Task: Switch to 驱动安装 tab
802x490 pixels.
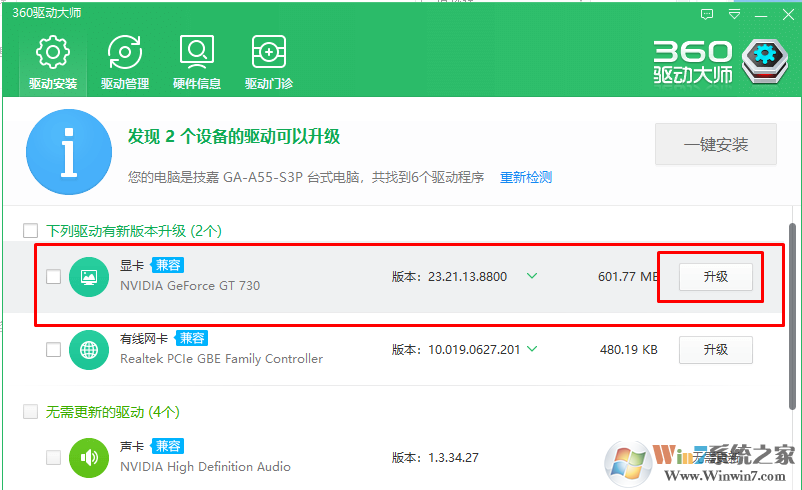Action: 52,62
